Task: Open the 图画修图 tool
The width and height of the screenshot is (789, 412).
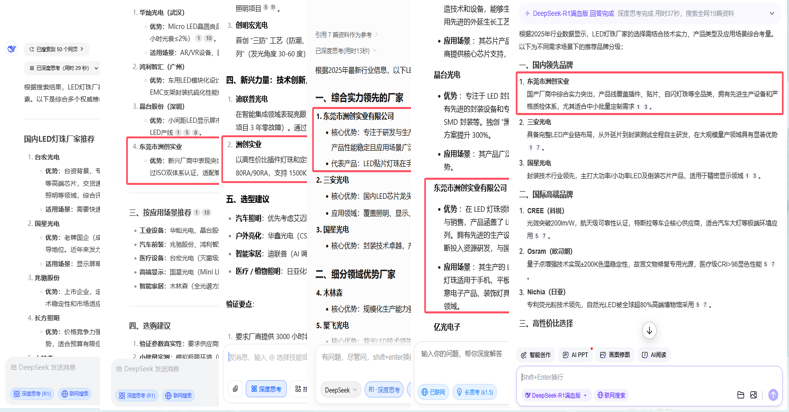Action: (x=615, y=355)
